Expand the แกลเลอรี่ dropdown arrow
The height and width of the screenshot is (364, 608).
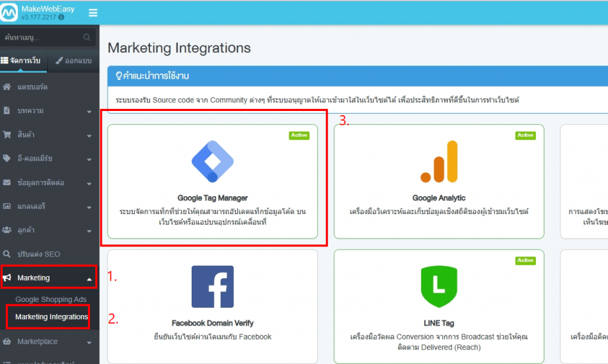(89, 207)
